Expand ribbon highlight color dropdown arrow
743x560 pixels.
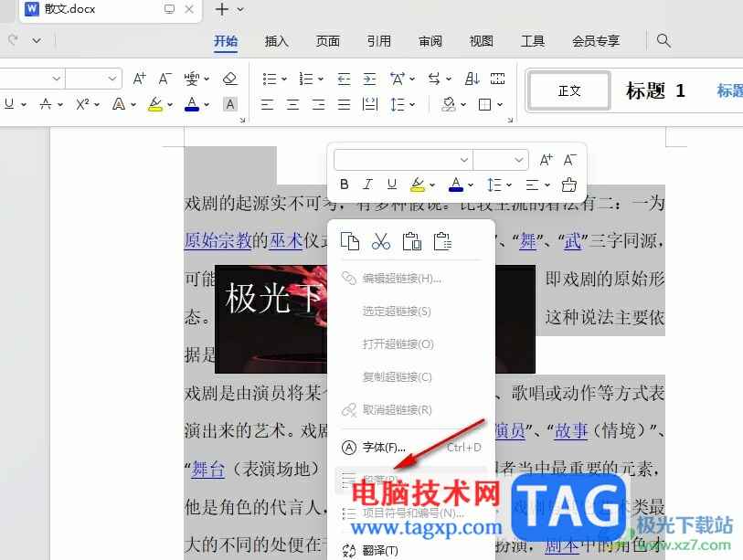170,105
